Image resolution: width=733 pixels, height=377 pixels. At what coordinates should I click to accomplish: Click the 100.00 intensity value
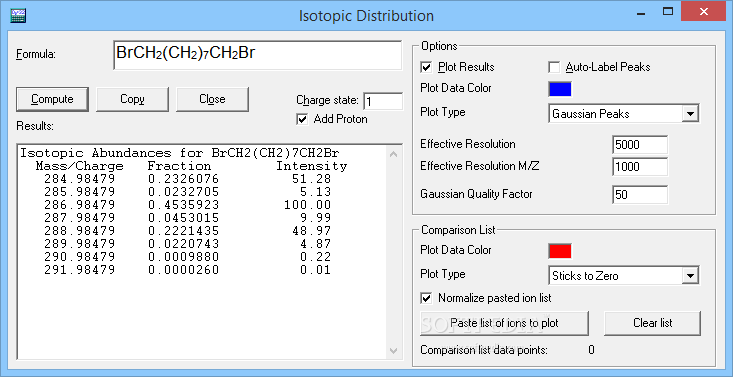click(x=308, y=205)
